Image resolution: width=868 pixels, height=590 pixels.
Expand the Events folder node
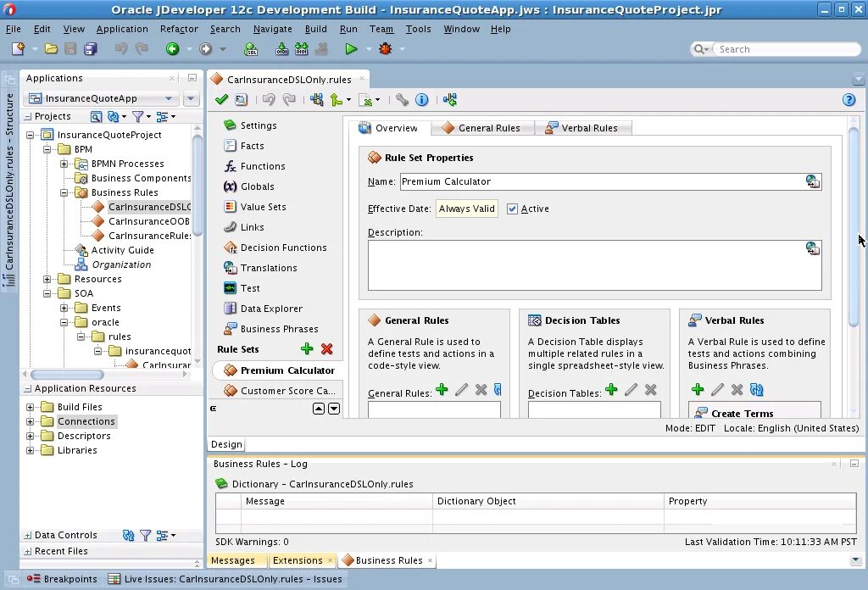64,308
